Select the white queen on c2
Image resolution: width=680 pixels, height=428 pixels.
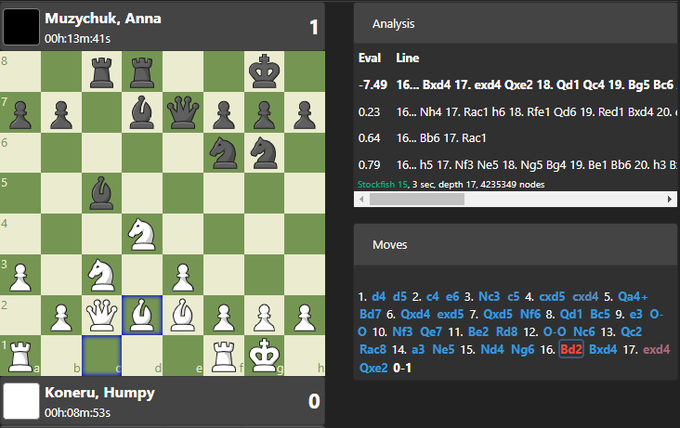pos(101,314)
